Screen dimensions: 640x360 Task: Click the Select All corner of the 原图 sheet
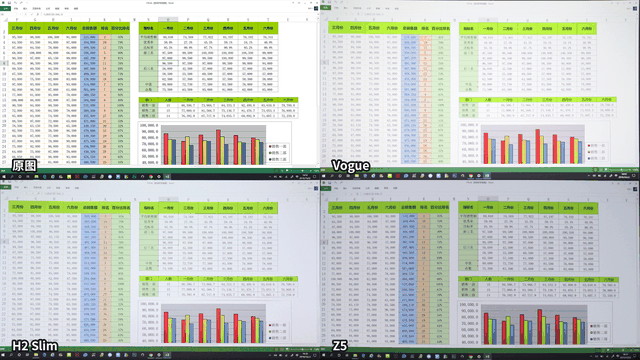pyautogui.click(x=6, y=20)
